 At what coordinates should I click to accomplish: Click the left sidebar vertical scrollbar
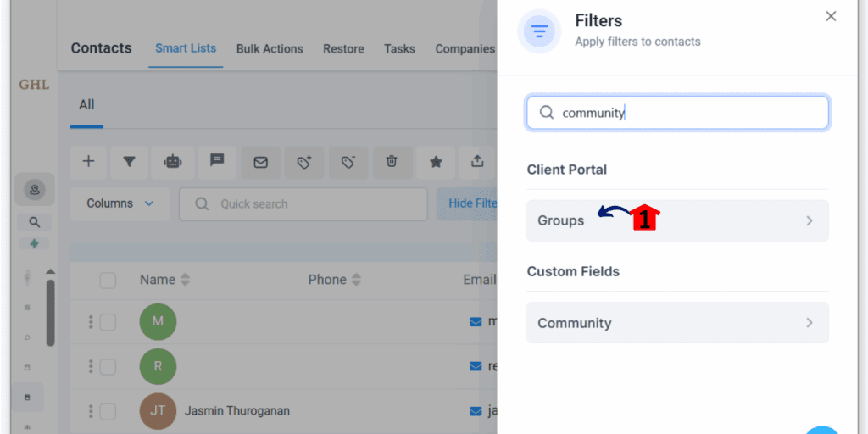coord(50,313)
